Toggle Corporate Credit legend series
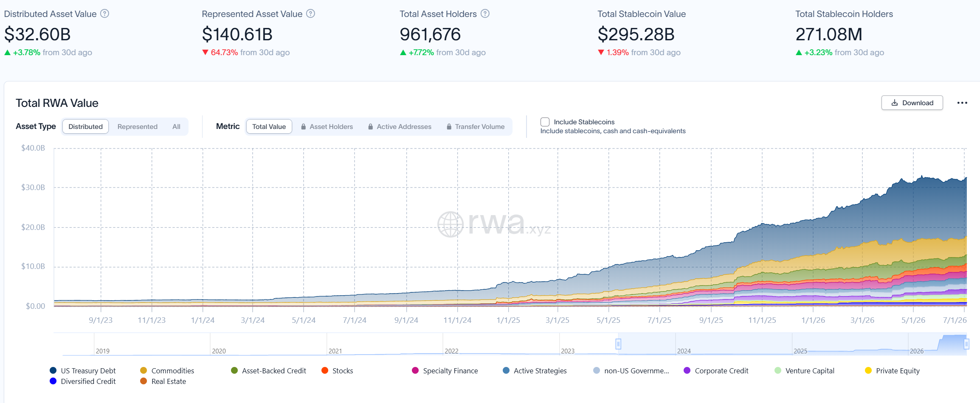 [x=716, y=371]
